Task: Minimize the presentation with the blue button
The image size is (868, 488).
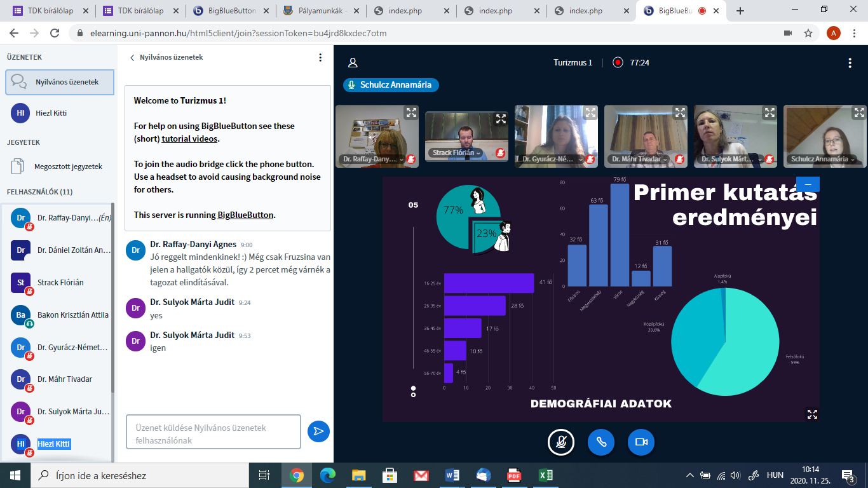Action: [x=808, y=184]
